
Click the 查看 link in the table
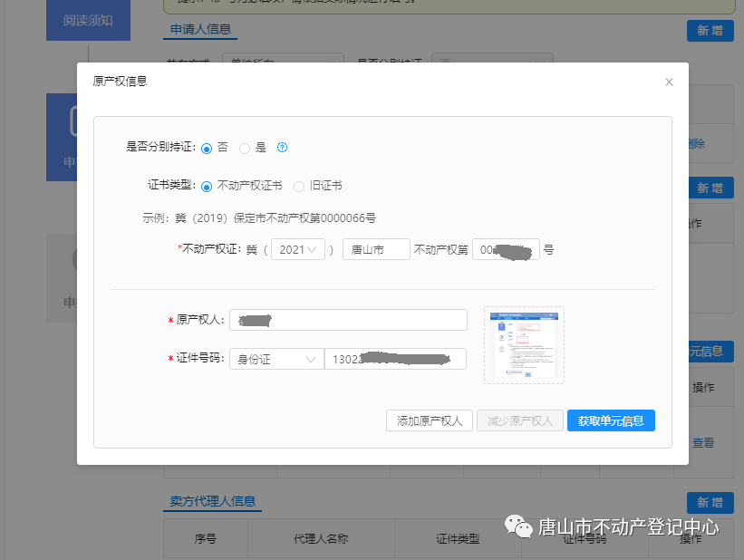(703, 443)
